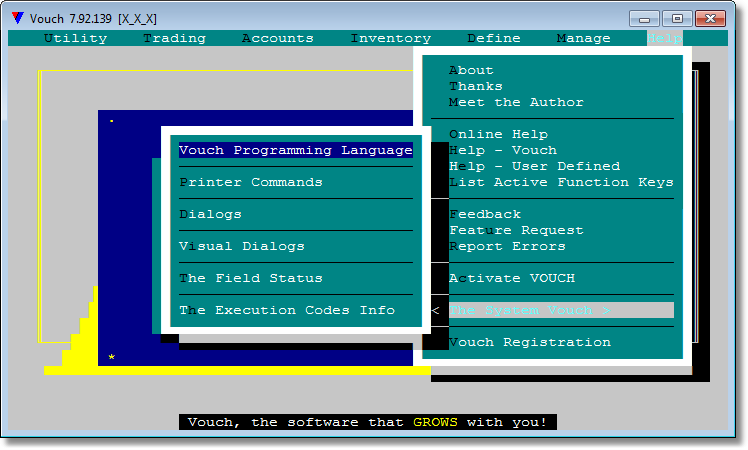
Task: Choose List Active Function Keys
Action: [561, 182]
